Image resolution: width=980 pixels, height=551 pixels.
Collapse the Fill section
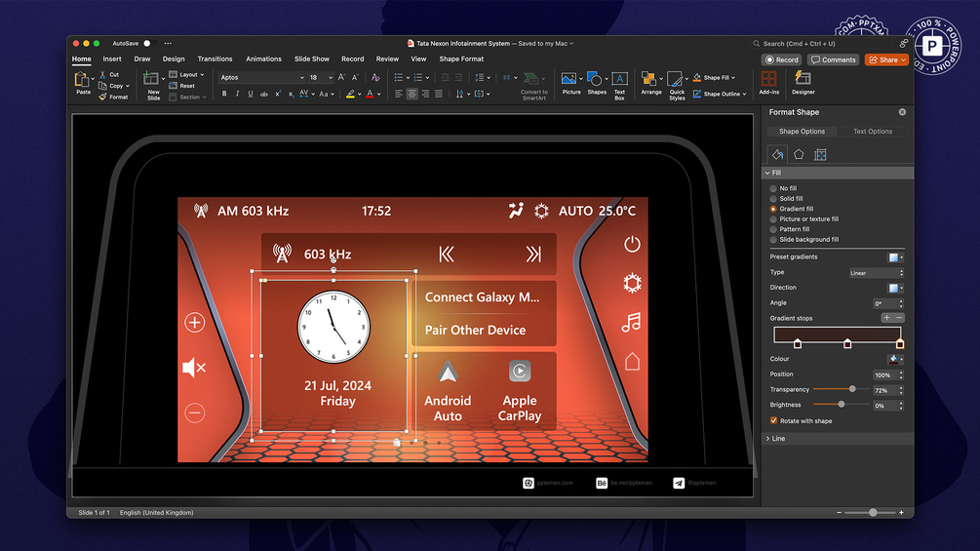(x=837, y=173)
